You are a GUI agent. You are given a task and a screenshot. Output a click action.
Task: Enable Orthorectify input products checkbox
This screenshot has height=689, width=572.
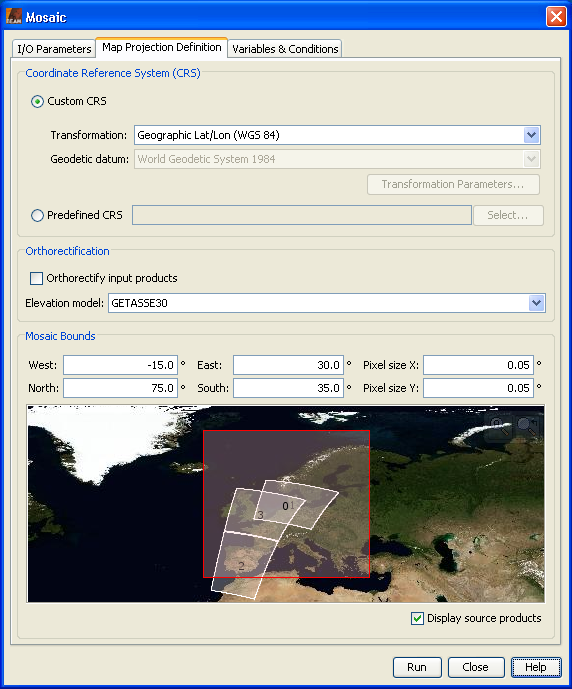point(36,278)
